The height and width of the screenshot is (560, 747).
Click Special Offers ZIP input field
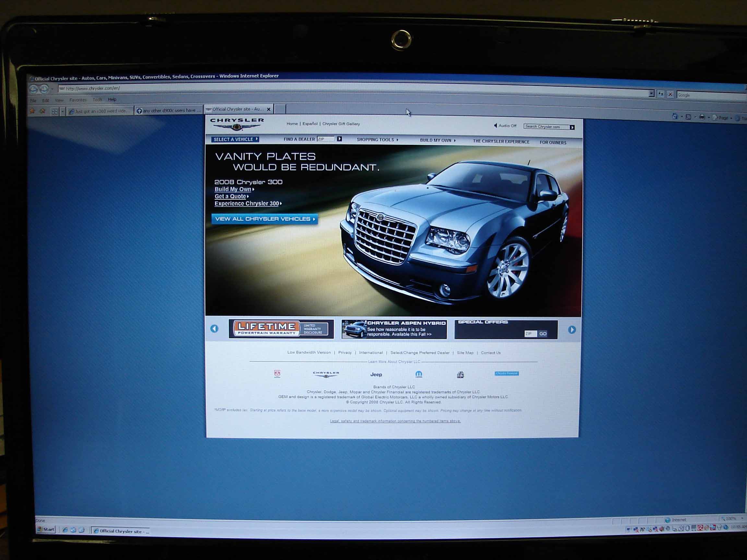[530, 333]
